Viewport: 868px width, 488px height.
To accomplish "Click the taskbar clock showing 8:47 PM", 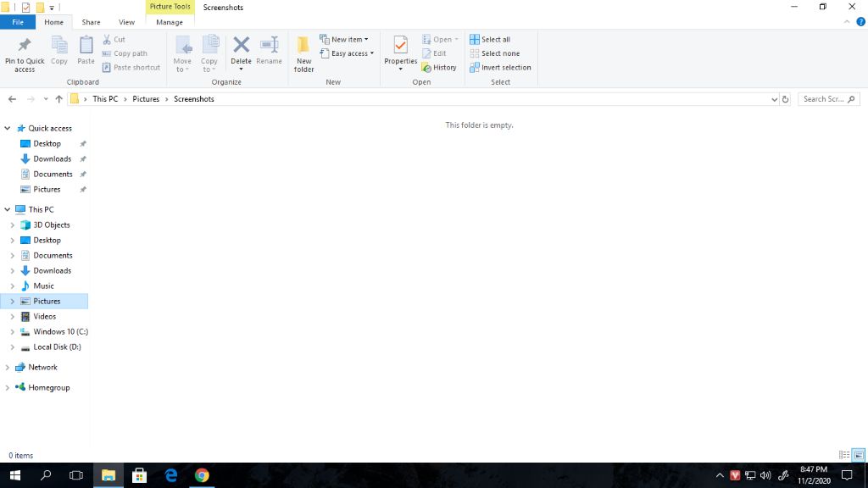I will (x=814, y=475).
